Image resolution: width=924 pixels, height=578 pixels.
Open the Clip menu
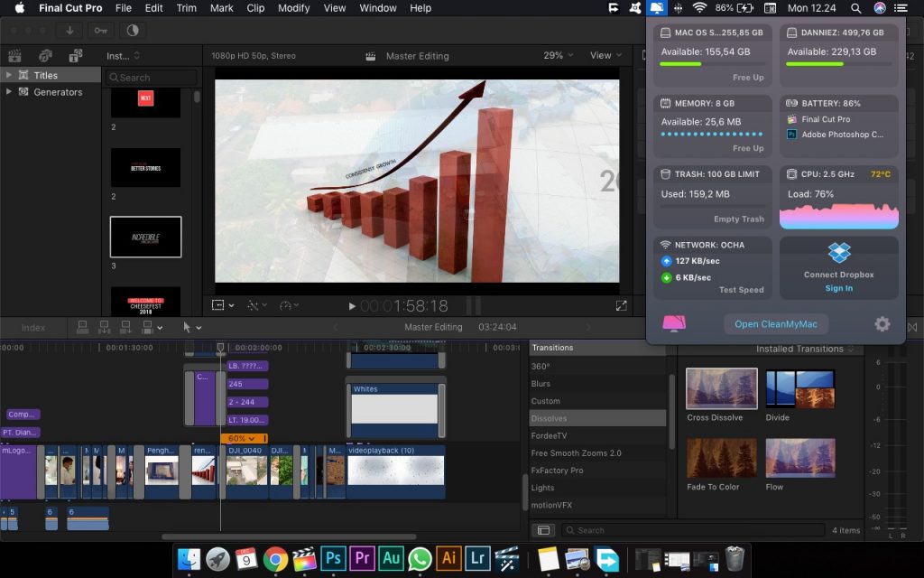click(255, 8)
